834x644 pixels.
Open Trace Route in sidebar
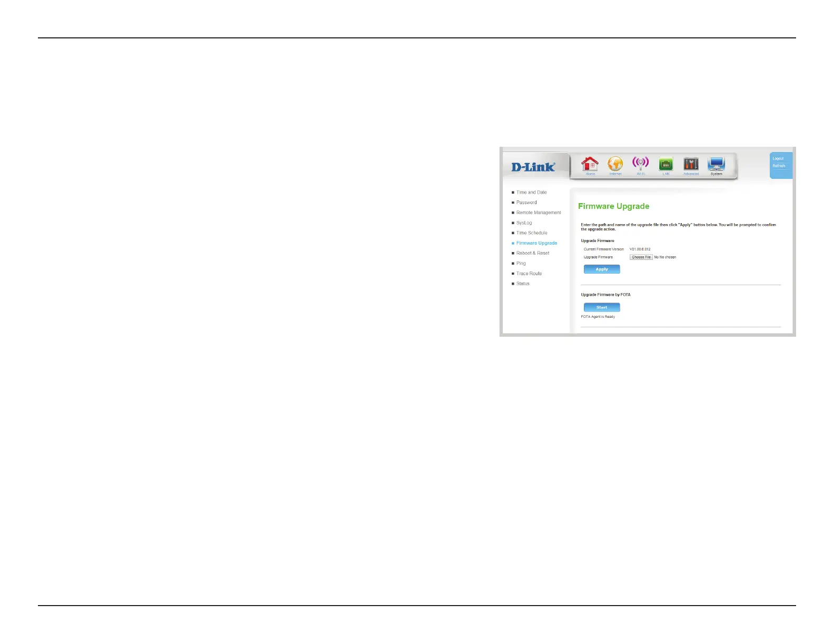click(x=529, y=274)
